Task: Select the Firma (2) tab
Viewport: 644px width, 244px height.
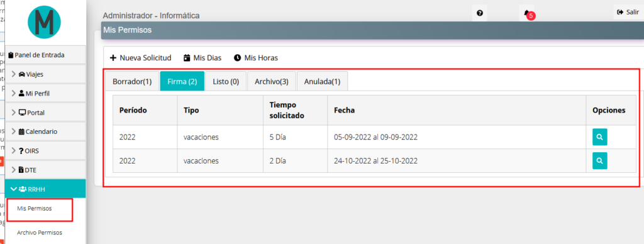Action: coord(182,81)
